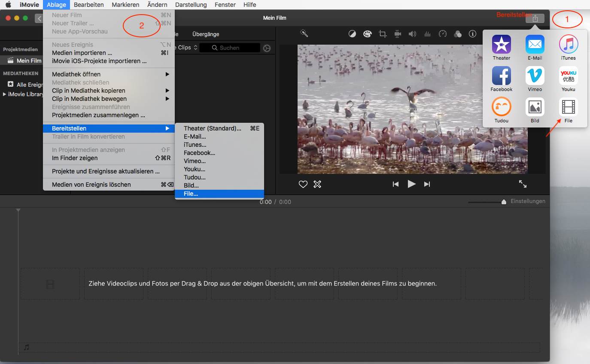Screen dimensions: 590x364
Task: Open the Bearbeiten menu
Action: [89, 5]
